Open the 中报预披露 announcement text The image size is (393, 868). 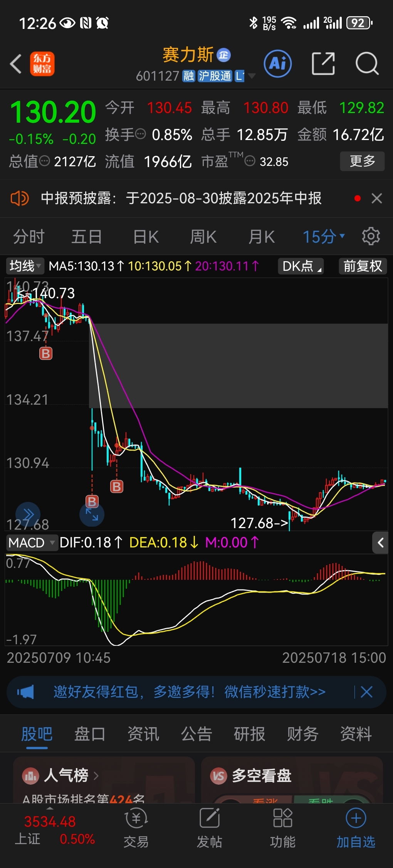(181, 198)
